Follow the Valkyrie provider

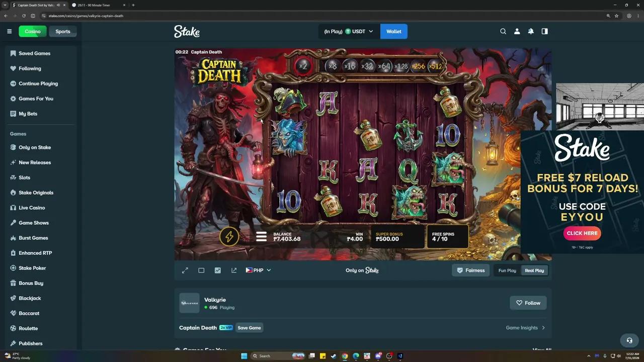click(x=528, y=303)
